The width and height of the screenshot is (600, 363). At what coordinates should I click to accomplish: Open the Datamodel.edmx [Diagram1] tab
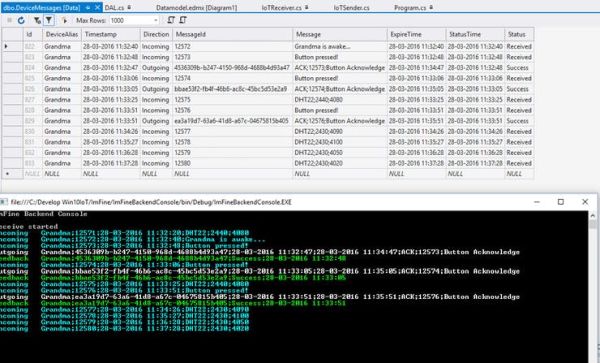(197, 8)
